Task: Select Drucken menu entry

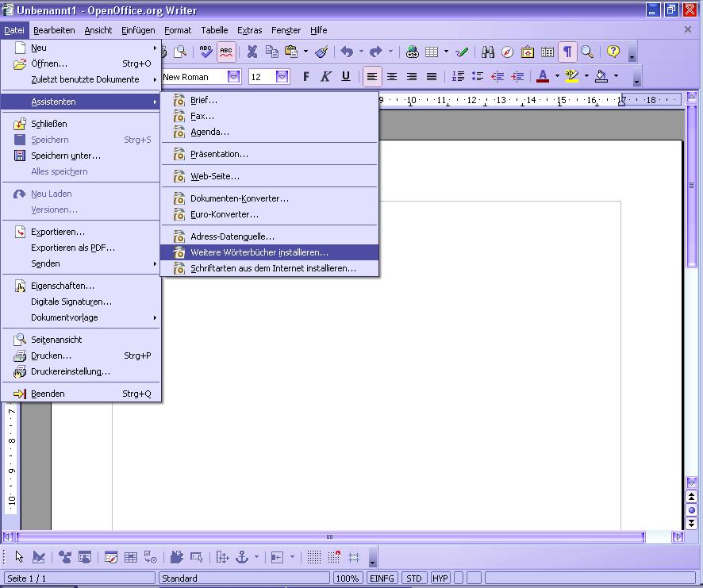Action: [81, 355]
